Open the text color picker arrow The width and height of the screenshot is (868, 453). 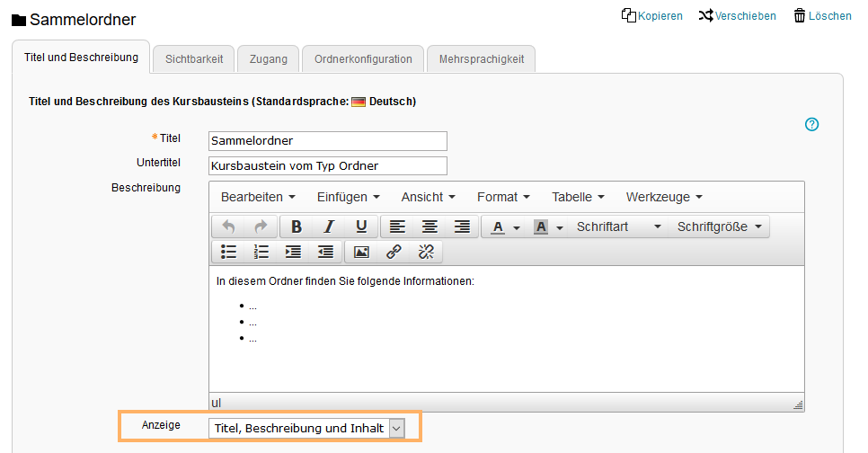(518, 227)
